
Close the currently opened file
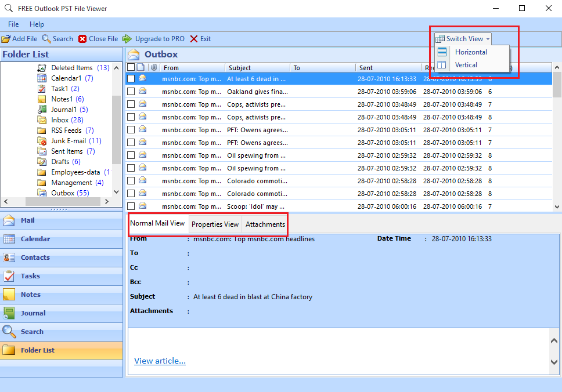click(x=98, y=39)
